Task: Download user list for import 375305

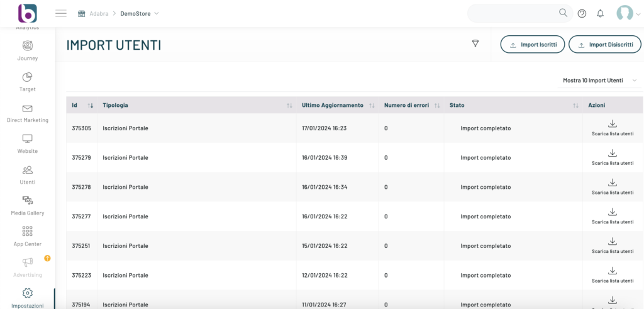Action: click(x=612, y=128)
